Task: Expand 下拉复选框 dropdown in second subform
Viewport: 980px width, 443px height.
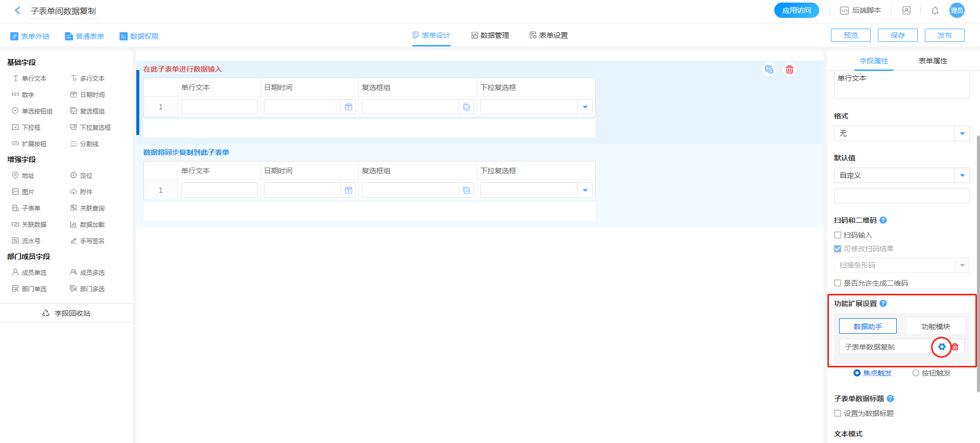Action: [585, 191]
